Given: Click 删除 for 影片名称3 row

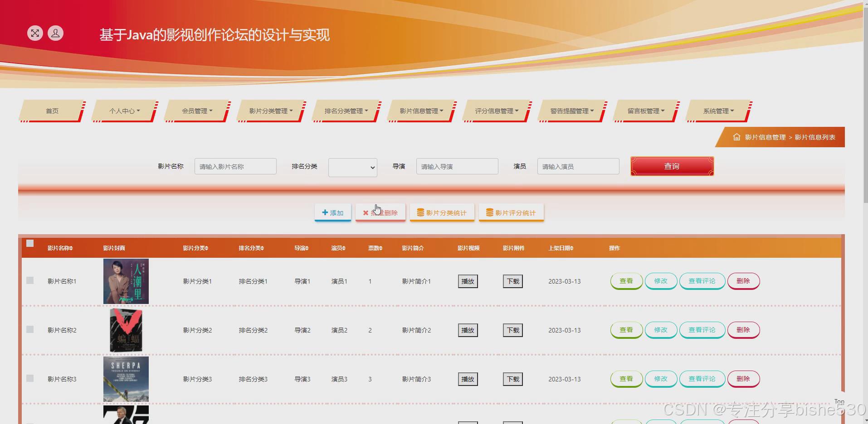Looking at the screenshot, I should pyautogui.click(x=743, y=379).
